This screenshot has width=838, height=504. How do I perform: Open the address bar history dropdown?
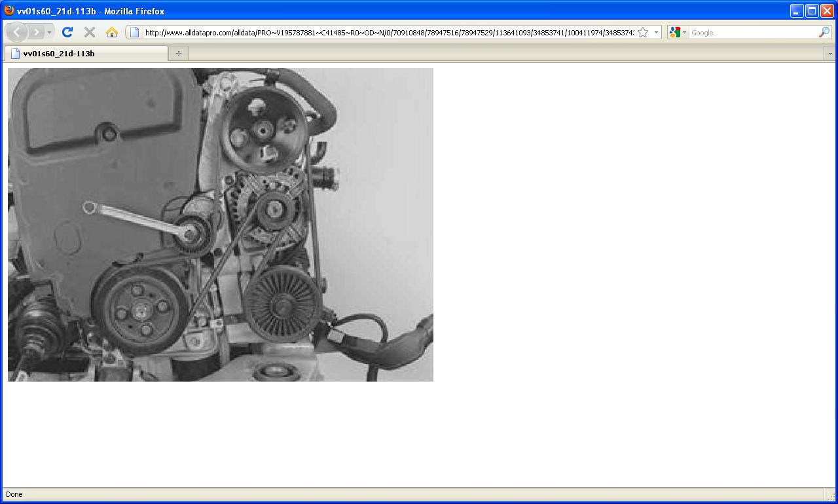coord(656,32)
